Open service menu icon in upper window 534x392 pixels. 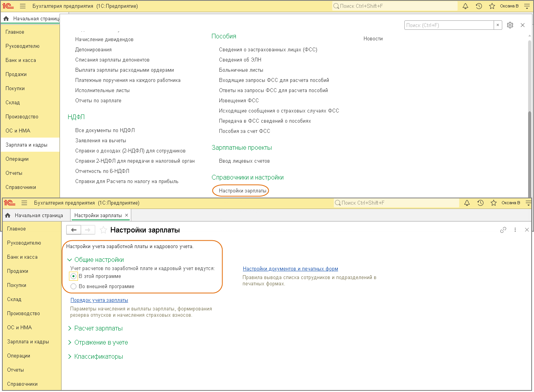(x=527, y=6)
